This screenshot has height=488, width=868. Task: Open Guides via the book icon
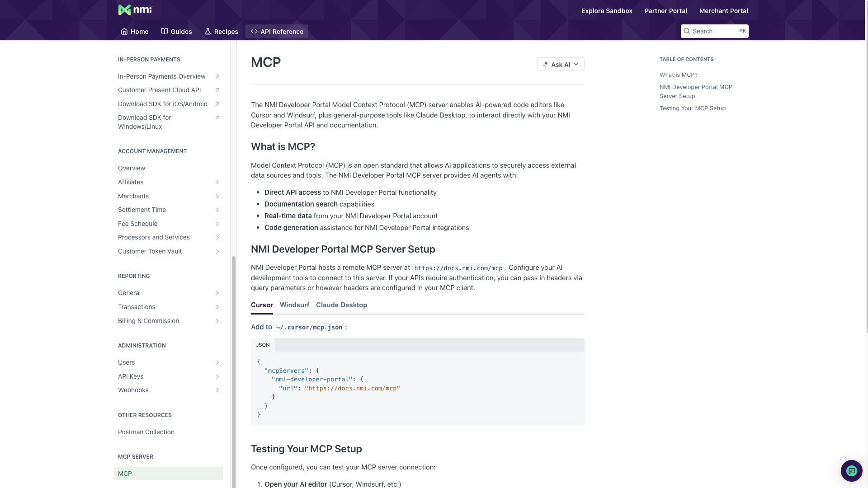click(164, 31)
